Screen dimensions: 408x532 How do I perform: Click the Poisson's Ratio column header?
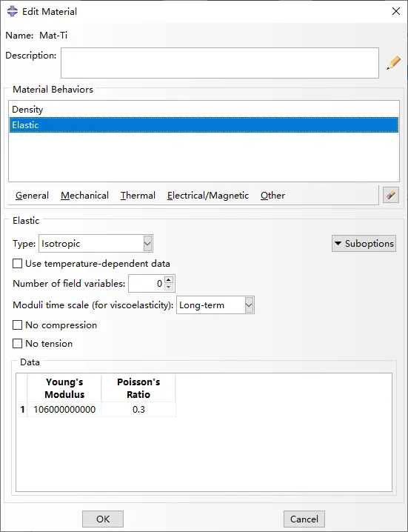pos(138,388)
